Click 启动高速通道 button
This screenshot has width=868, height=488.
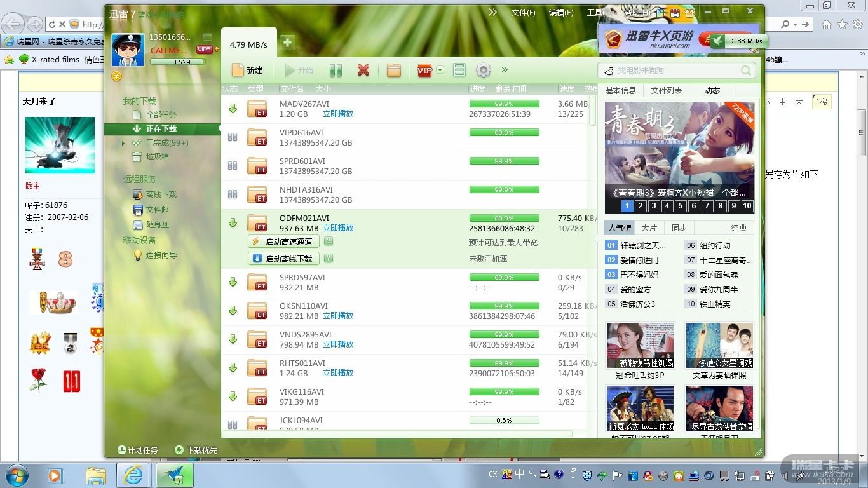point(283,241)
